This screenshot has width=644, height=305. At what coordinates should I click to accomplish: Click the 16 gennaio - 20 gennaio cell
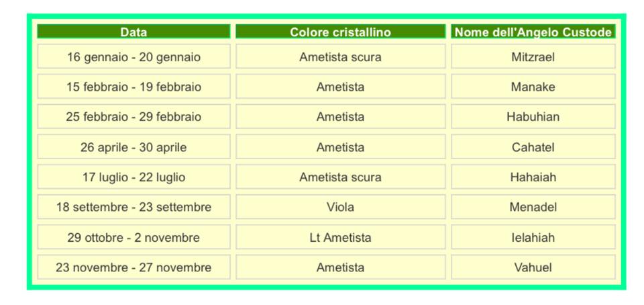(x=133, y=57)
